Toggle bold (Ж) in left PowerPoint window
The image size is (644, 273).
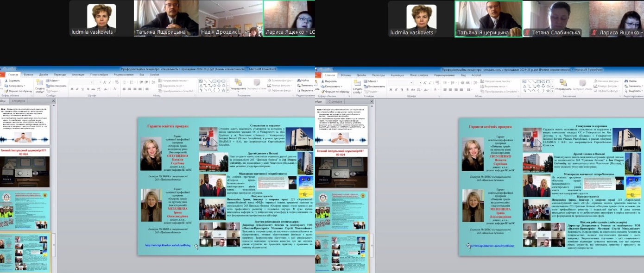pyautogui.click(x=71, y=89)
